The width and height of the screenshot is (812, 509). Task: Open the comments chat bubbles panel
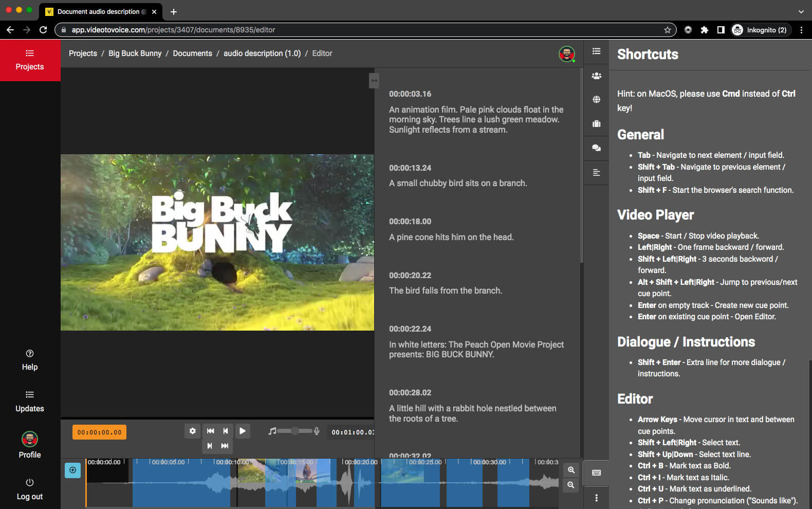tap(596, 148)
